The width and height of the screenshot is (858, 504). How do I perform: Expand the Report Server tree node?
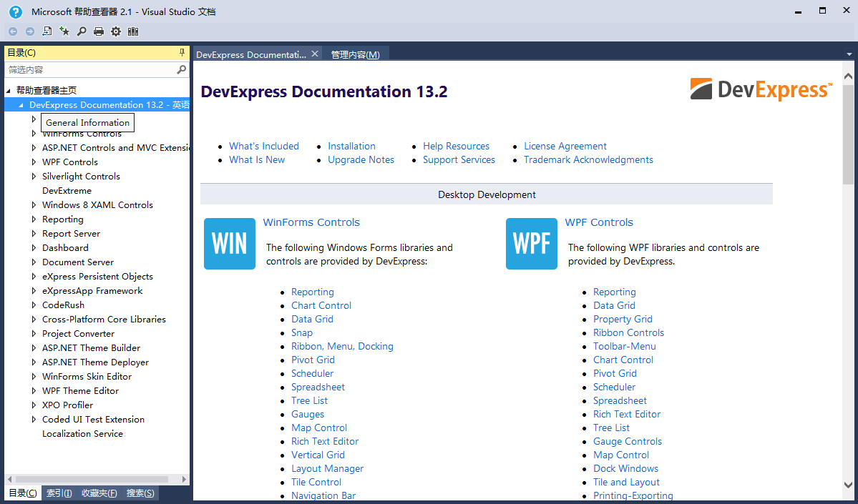pyautogui.click(x=34, y=234)
